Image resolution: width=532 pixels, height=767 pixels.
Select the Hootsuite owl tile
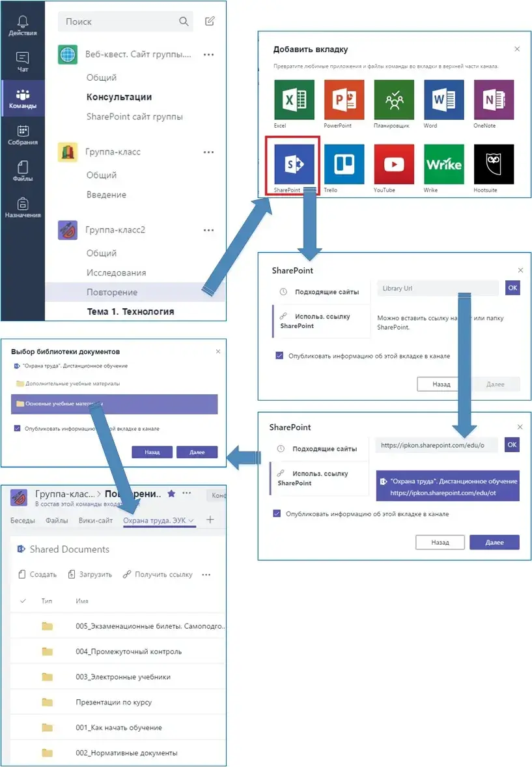pos(494,164)
